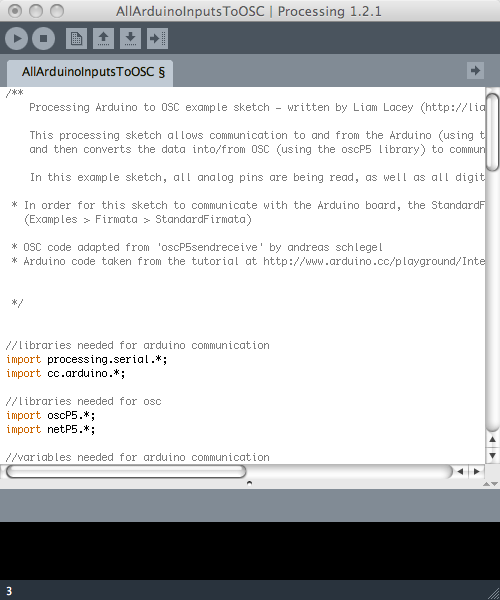Click inside the black console area
500x600 pixels.
(x=250, y=550)
